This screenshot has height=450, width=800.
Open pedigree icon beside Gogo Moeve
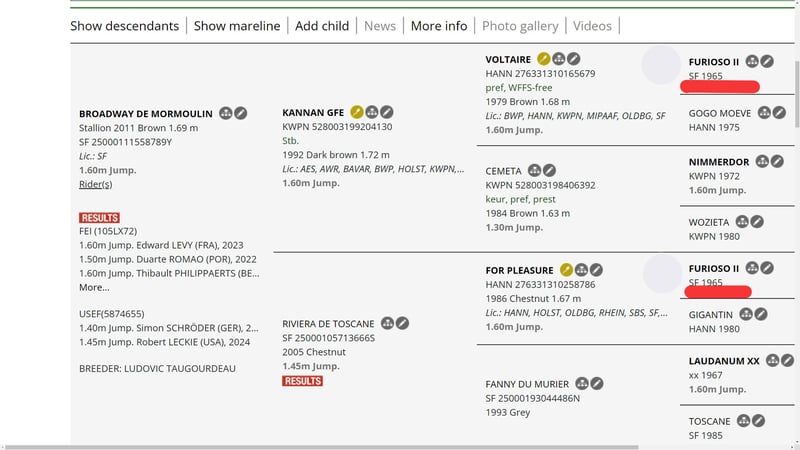click(x=765, y=113)
